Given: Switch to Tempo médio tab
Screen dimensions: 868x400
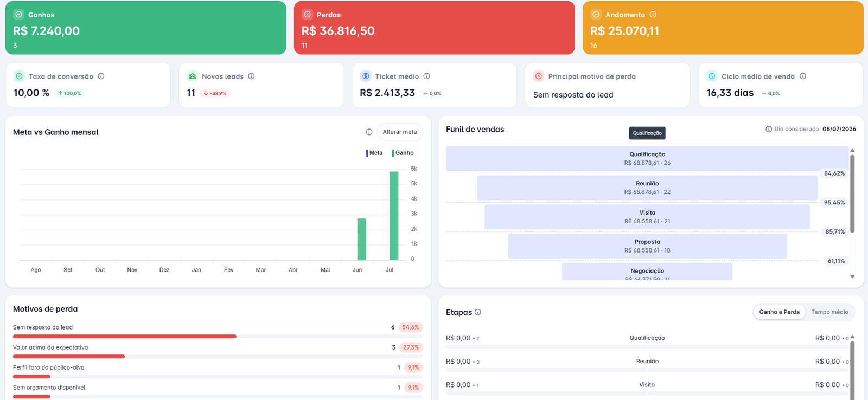Looking at the screenshot, I should pos(829,312).
